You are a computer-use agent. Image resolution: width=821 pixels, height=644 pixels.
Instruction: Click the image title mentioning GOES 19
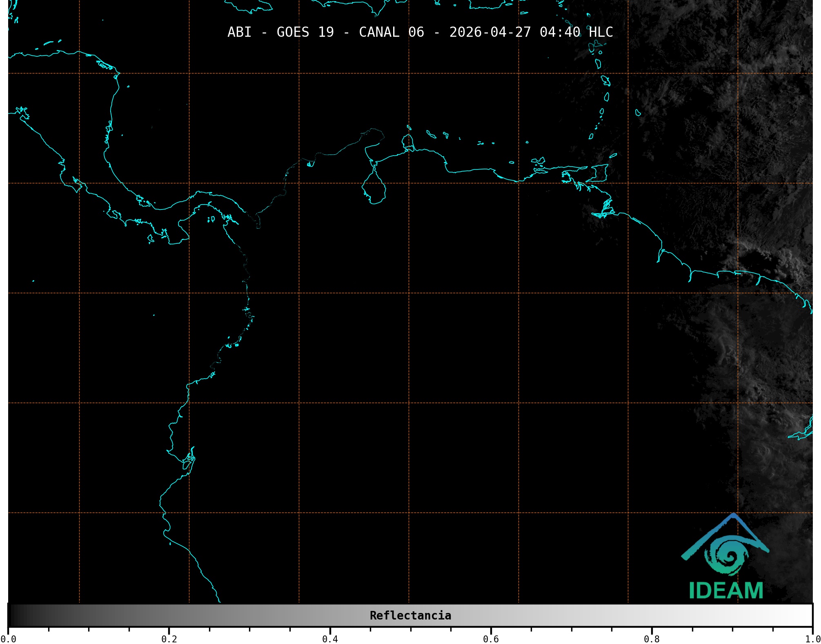305,32
